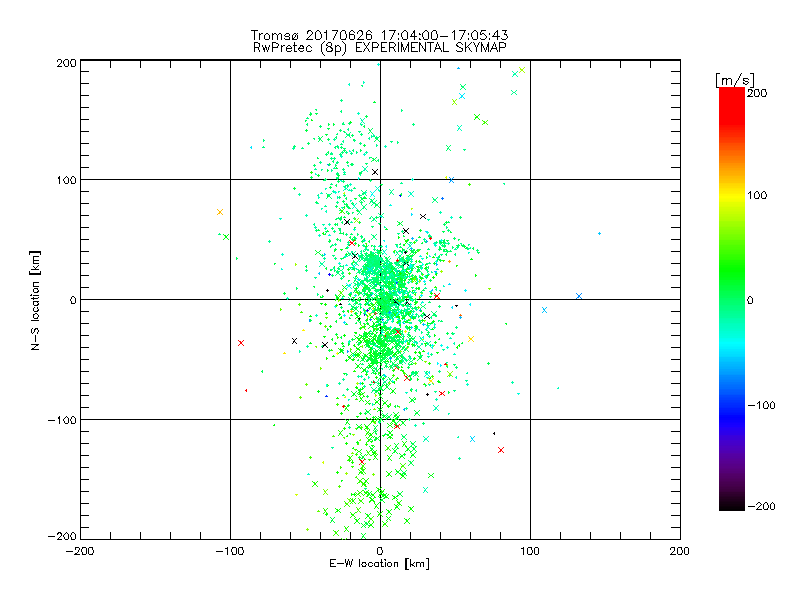Click the x-axis tick label -100
The image size is (800, 600).
230,551
